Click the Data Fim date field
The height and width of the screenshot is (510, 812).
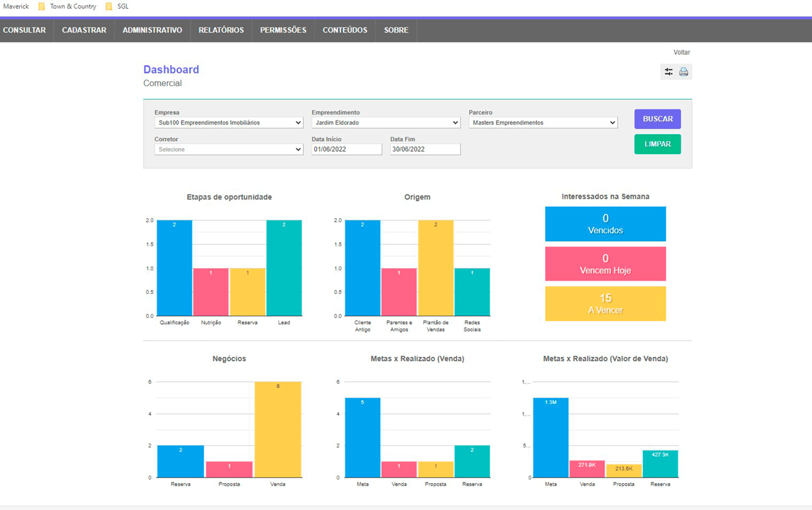425,150
